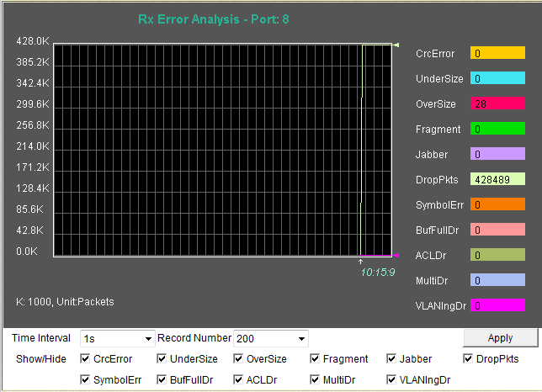
Task: Click the UnderSize cyan color swatch
Action: coord(497,78)
